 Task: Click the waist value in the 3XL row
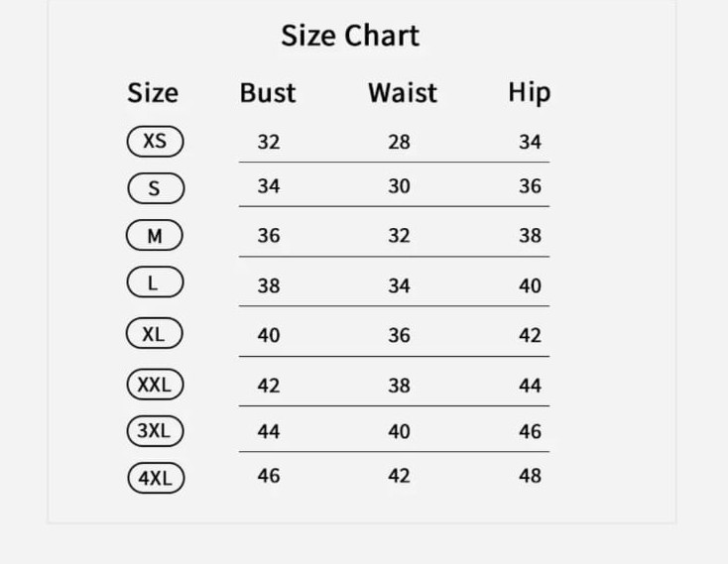pos(399,431)
